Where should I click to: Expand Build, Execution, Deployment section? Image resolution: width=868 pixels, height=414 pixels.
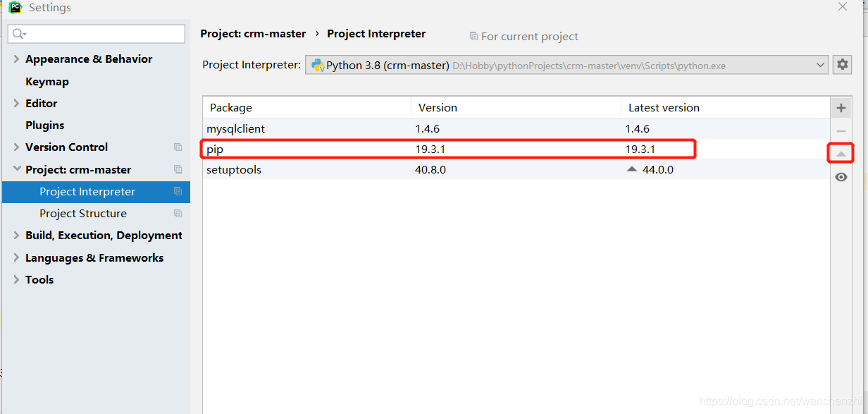[16, 236]
